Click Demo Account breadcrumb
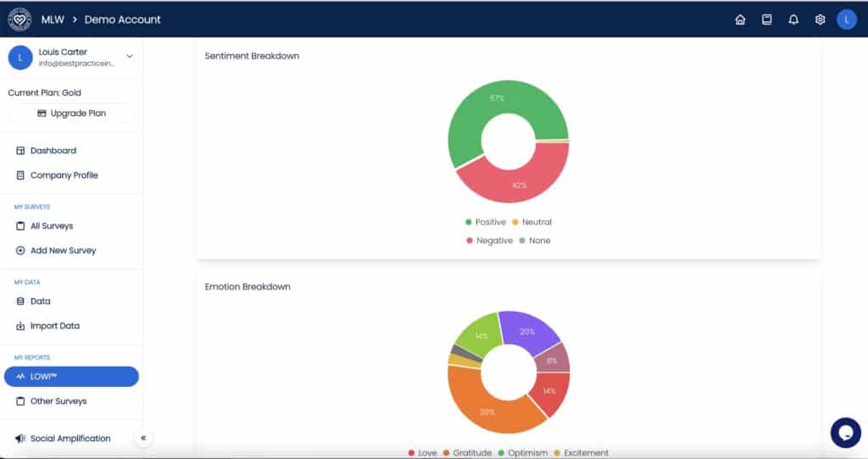Screen dimensions: 868x459 click(122, 20)
